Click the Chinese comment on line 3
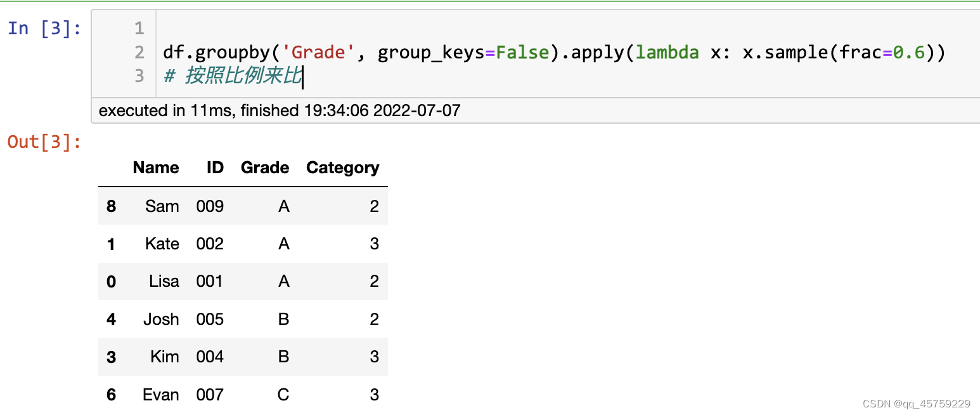This screenshot has height=415, width=980. point(233,76)
